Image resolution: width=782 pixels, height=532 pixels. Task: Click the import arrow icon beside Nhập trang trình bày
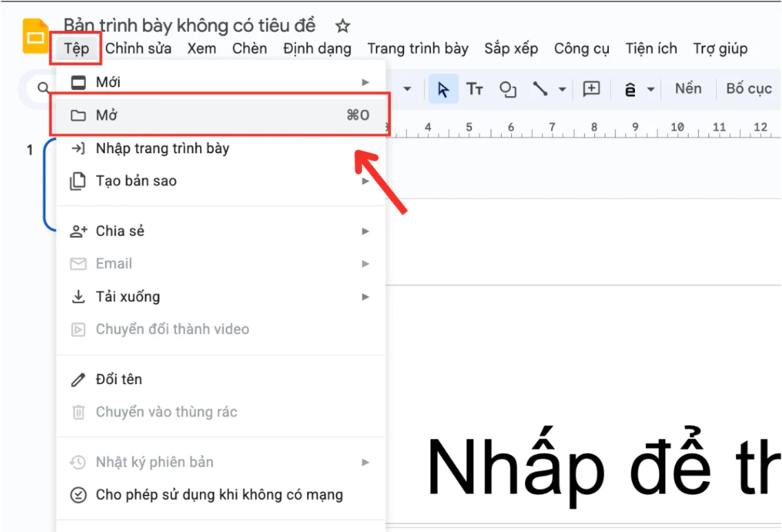[78, 148]
